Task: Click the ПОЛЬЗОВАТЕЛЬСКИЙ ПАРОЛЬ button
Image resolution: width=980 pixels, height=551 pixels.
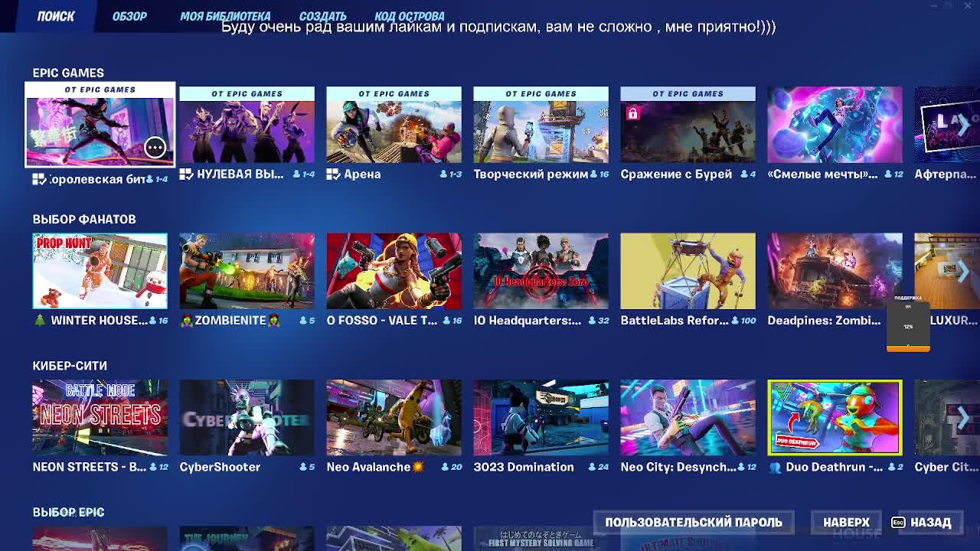Action: coord(694,523)
